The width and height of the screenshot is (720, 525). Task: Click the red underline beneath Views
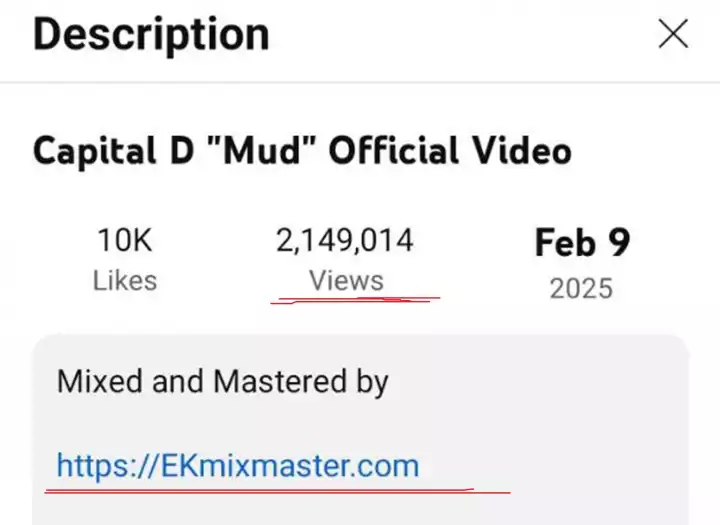click(355, 300)
